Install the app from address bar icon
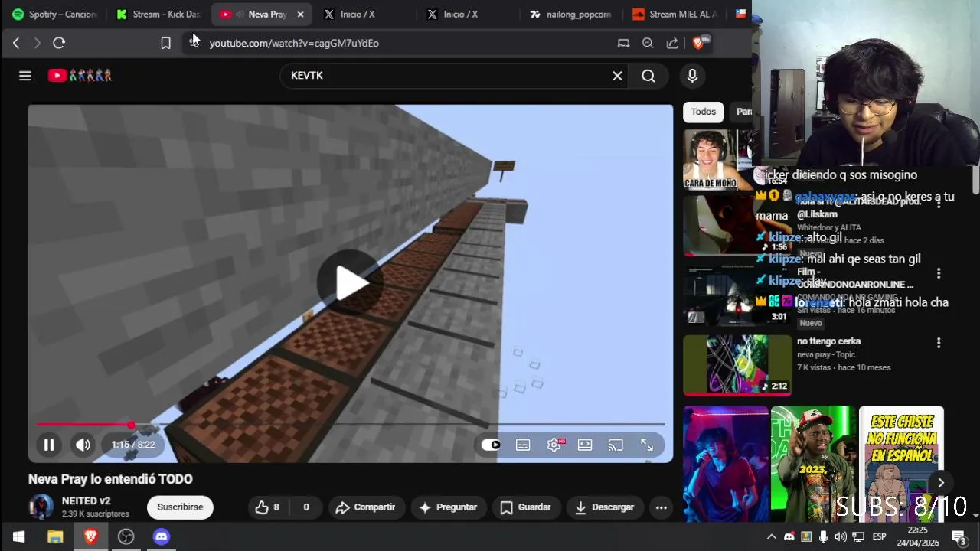 [x=623, y=43]
